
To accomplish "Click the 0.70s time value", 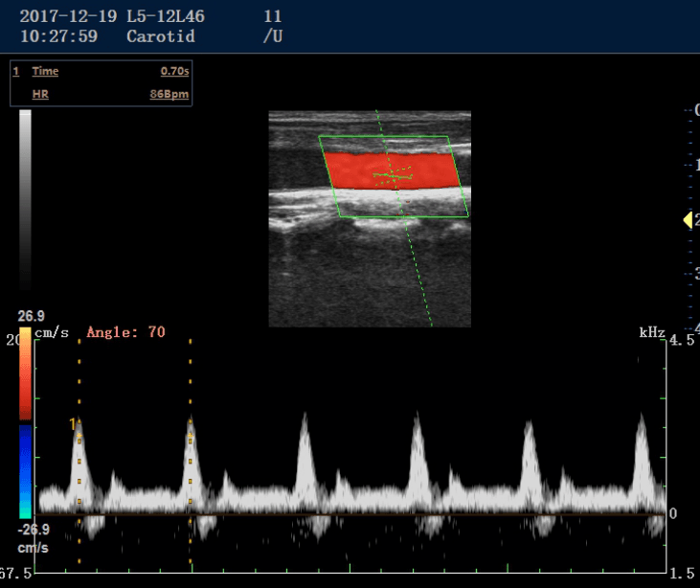I will (x=174, y=71).
